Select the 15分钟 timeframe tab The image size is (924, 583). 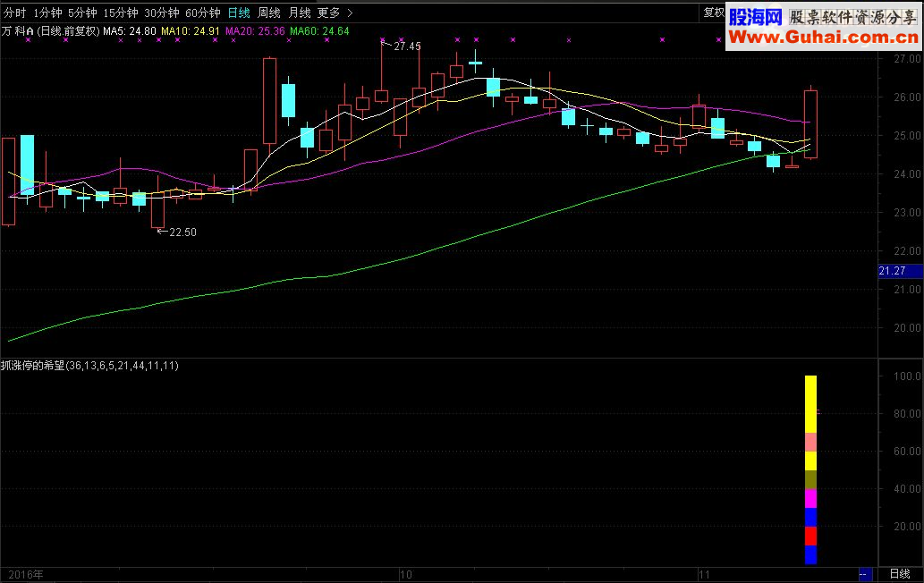120,13
